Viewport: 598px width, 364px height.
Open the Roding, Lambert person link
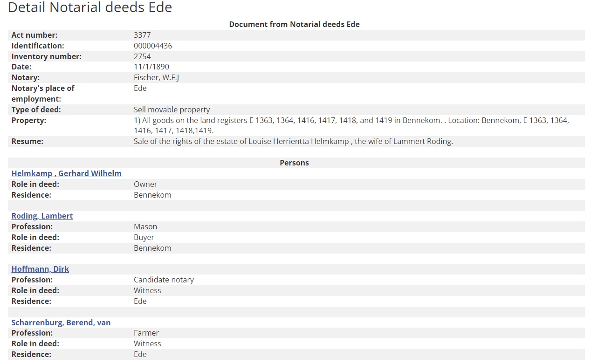[x=42, y=216]
